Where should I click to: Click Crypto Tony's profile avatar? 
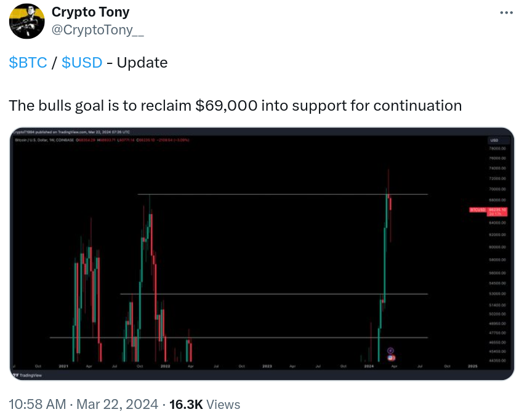(26, 21)
